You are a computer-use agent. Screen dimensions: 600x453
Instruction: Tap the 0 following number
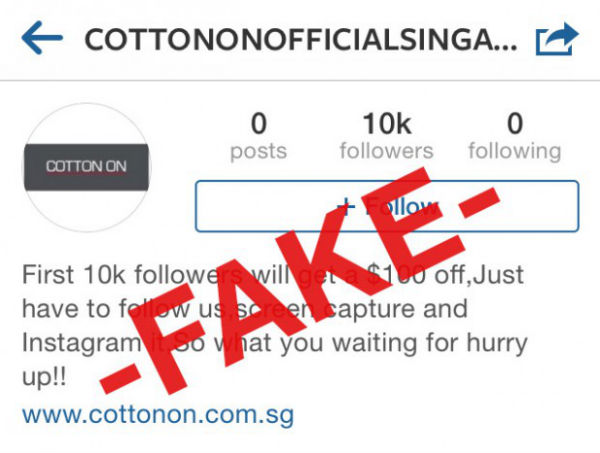pyautogui.click(x=515, y=124)
